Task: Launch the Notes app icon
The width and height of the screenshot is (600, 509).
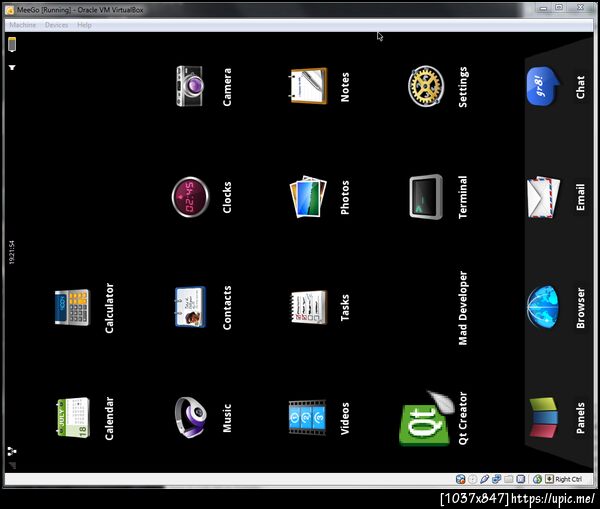Action: (x=308, y=86)
